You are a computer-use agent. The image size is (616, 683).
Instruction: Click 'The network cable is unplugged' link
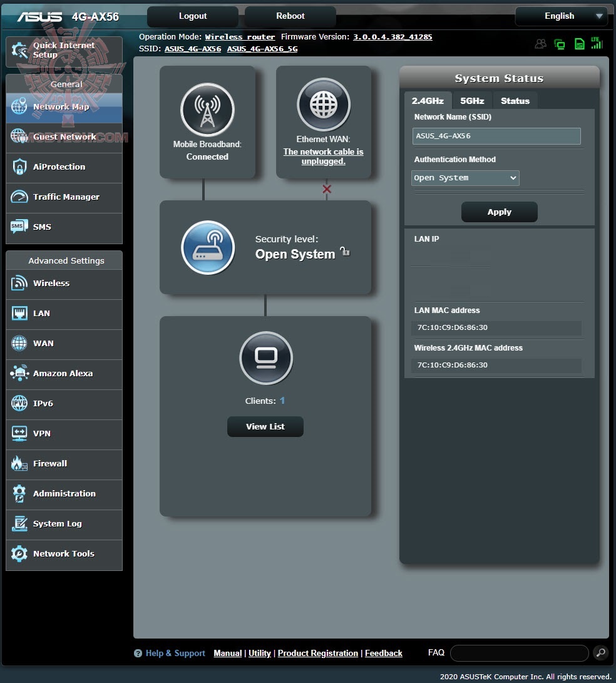tap(323, 157)
